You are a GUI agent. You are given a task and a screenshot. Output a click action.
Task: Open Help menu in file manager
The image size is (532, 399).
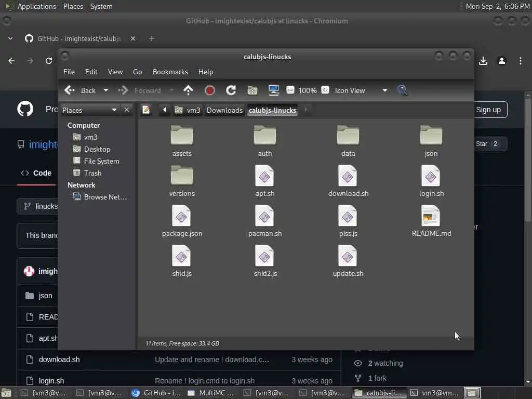[206, 72]
